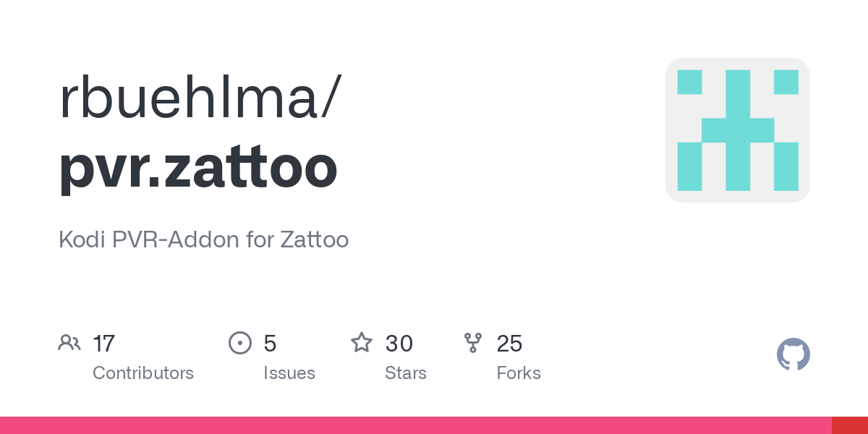Click the contributor count 17
This screenshot has width=868, height=434.
point(103,343)
